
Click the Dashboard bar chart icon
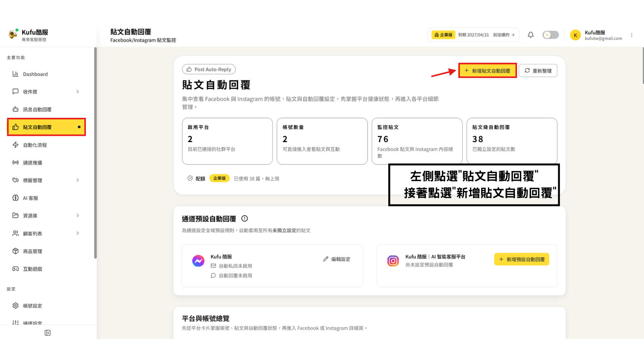pyautogui.click(x=15, y=74)
